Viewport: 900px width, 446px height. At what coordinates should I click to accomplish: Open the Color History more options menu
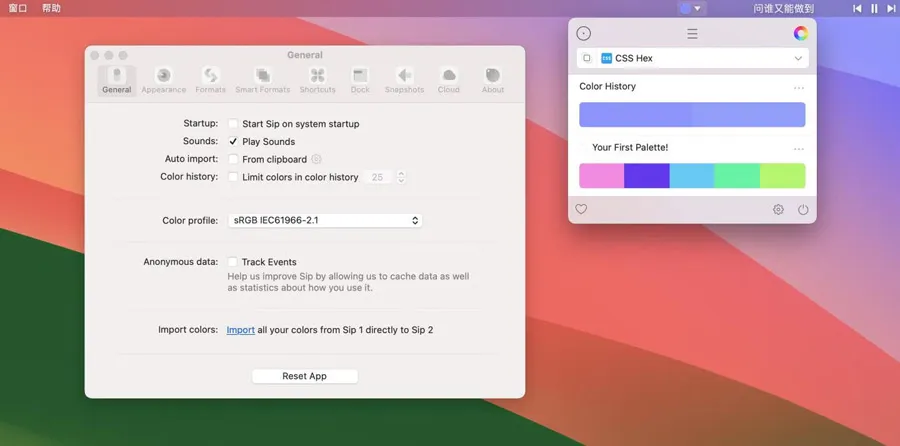pyautogui.click(x=798, y=88)
